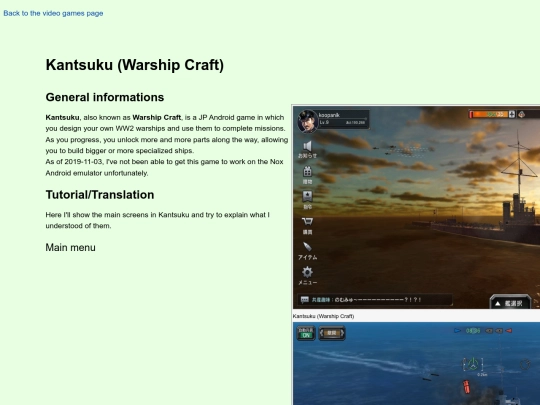540x405 pixels.
Task: Click the blue ship marker in battle HUD
Action: 457,331
